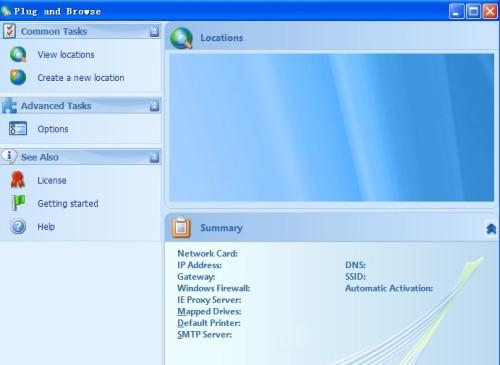Click the Summary clipboard icon
500x365 pixels.
click(x=181, y=227)
